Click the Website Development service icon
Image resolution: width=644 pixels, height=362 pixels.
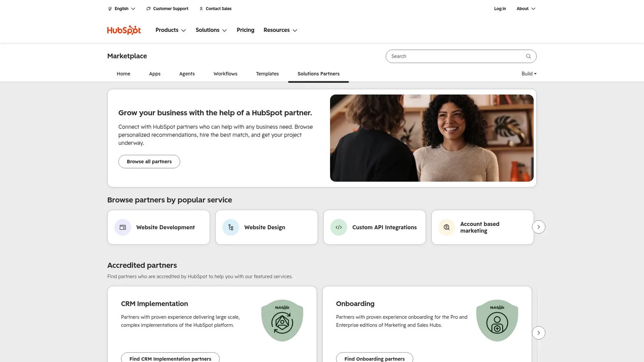tap(123, 227)
